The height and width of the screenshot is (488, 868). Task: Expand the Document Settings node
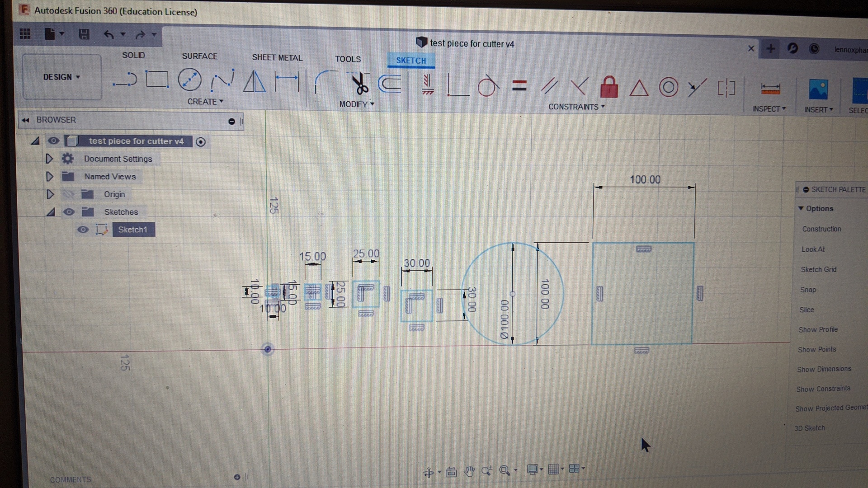tap(49, 159)
